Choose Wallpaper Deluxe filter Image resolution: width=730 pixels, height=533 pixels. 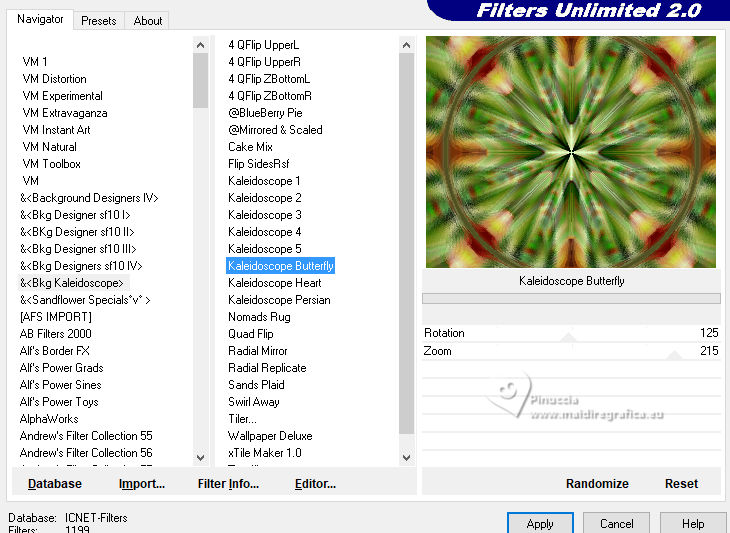point(270,436)
